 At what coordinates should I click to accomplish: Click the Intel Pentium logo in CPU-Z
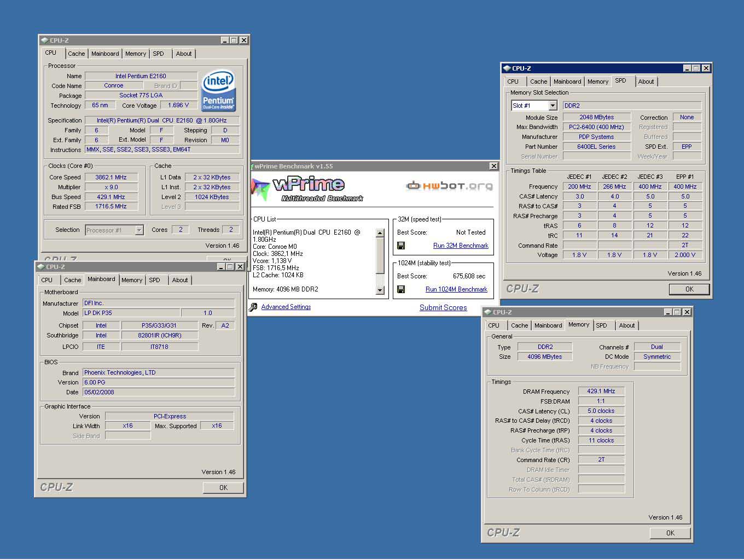tap(219, 90)
